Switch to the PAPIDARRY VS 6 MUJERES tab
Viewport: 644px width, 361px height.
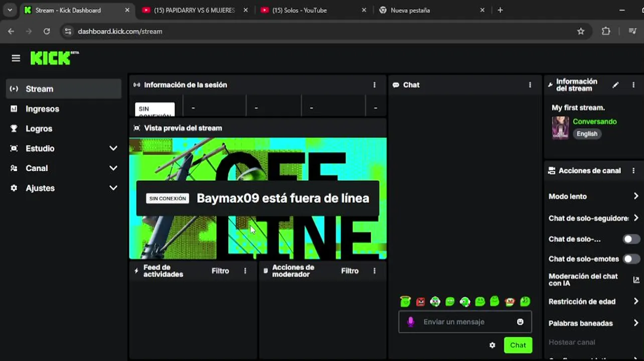[x=194, y=10]
